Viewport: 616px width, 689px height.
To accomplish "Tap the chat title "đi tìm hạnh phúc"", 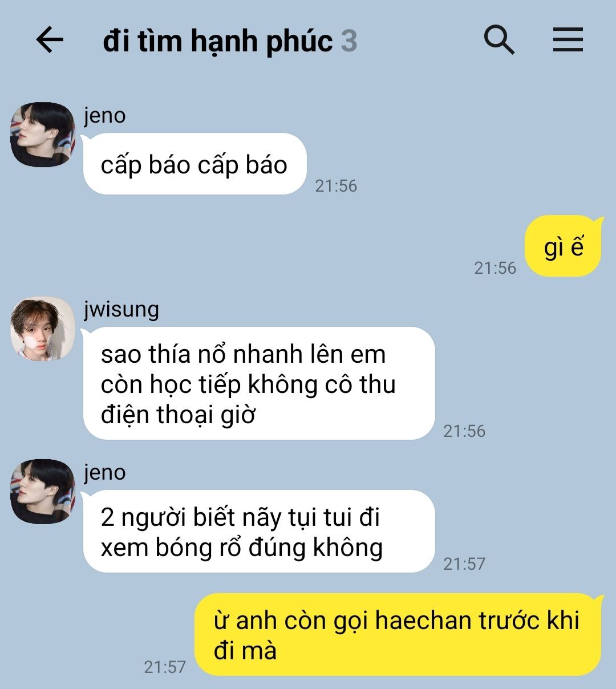I will [218, 41].
